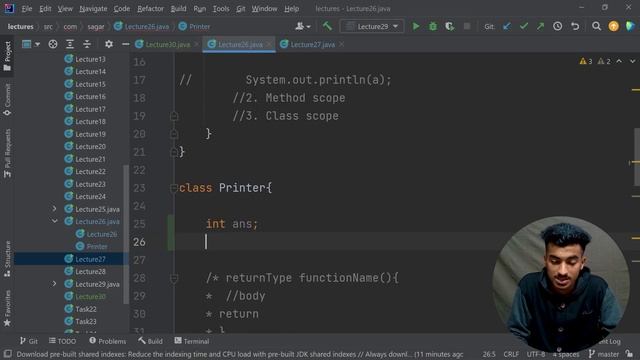Click the orange IDE update icon

[613, 27]
